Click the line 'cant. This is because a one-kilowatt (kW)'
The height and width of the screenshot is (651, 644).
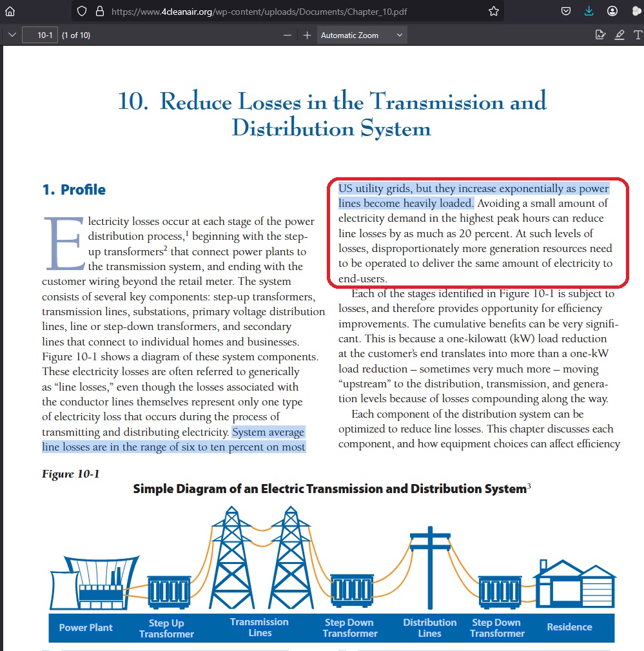(x=473, y=339)
